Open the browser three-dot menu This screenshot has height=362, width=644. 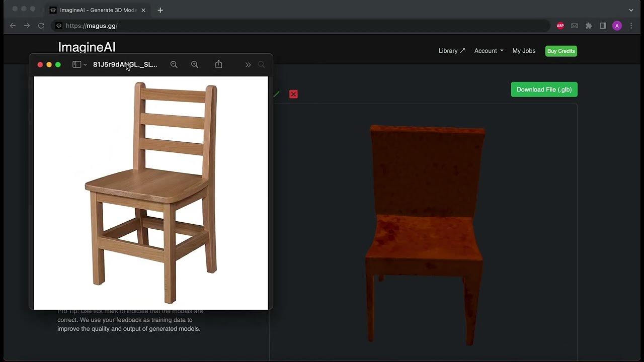(x=631, y=26)
